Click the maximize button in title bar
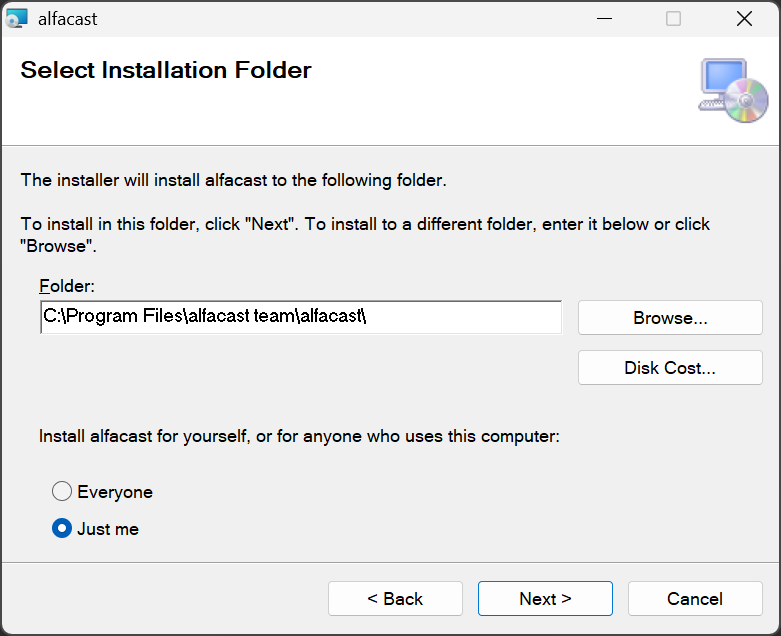Image resolution: width=781 pixels, height=636 pixels. [x=673, y=19]
